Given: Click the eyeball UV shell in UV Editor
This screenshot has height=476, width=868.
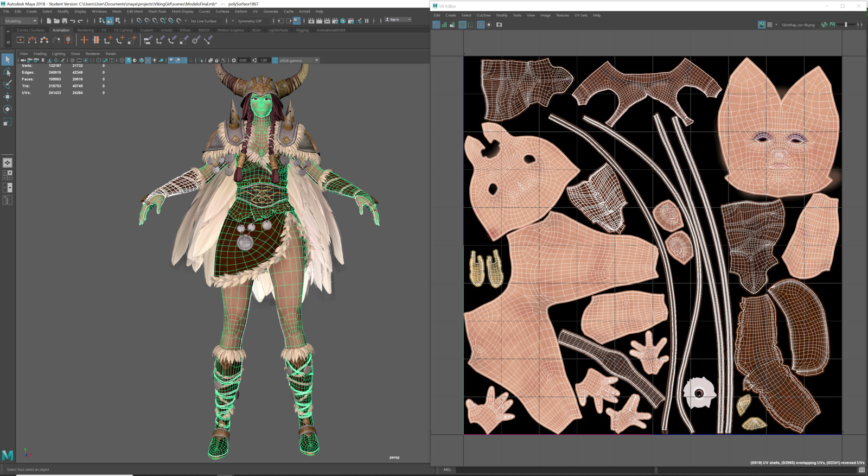Looking at the screenshot, I should click(x=699, y=392).
